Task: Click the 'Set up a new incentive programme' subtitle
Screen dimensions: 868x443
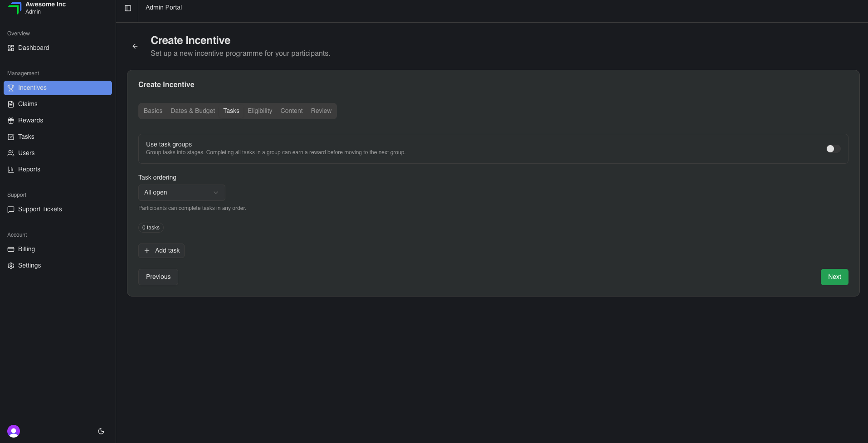Action: coord(240,54)
